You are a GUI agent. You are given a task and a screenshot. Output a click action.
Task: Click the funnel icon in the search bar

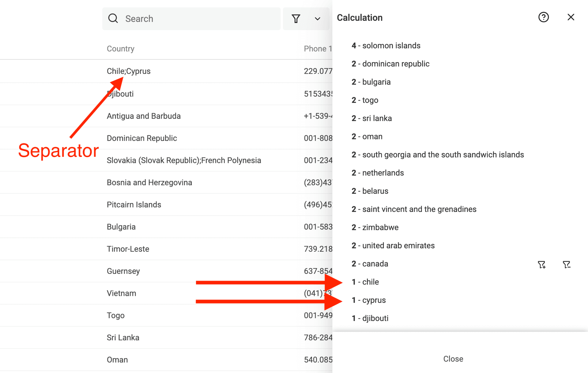296,18
